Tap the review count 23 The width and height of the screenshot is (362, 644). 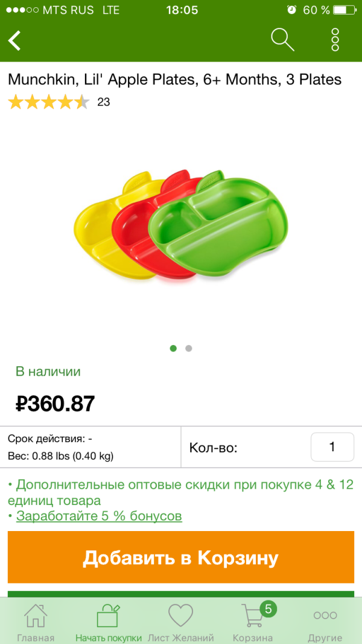click(x=104, y=102)
